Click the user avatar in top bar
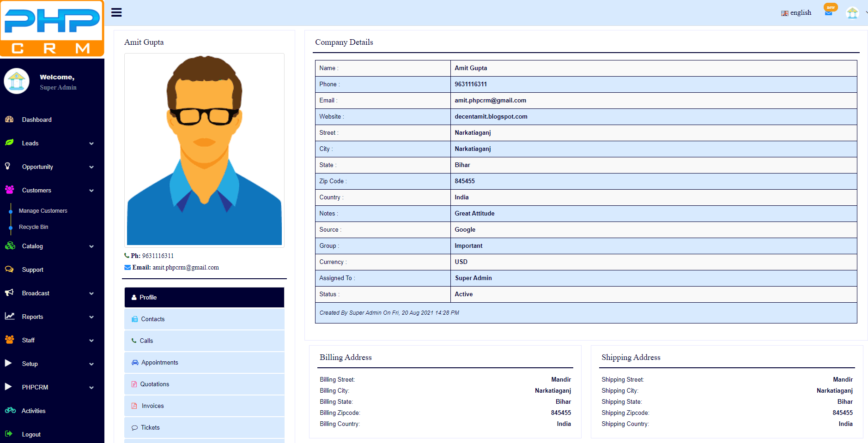Screen dimensions: 868x443 [852, 13]
